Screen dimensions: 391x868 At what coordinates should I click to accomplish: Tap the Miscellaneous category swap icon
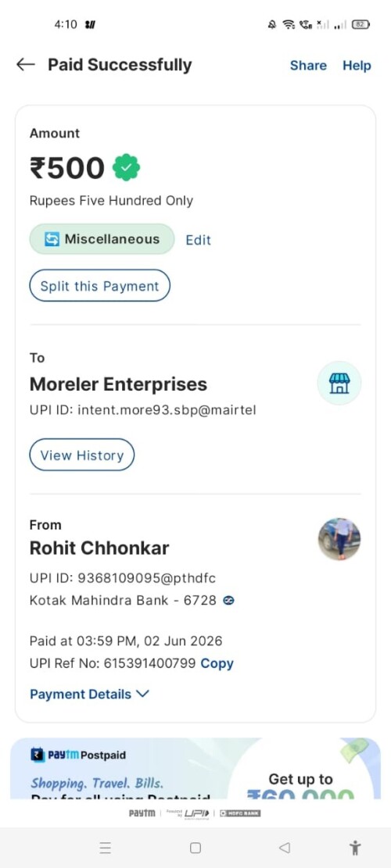tap(52, 240)
